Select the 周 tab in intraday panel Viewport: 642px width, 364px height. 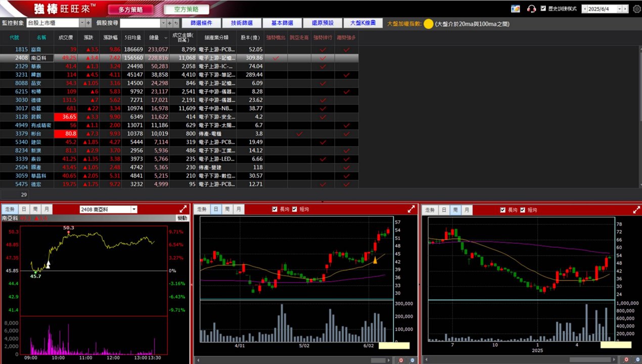coord(35,209)
